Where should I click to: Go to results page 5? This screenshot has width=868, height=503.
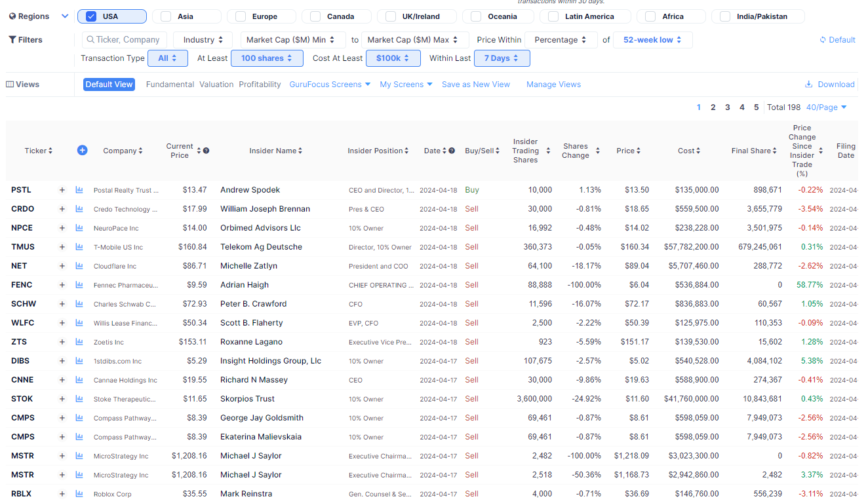pyautogui.click(x=757, y=107)
